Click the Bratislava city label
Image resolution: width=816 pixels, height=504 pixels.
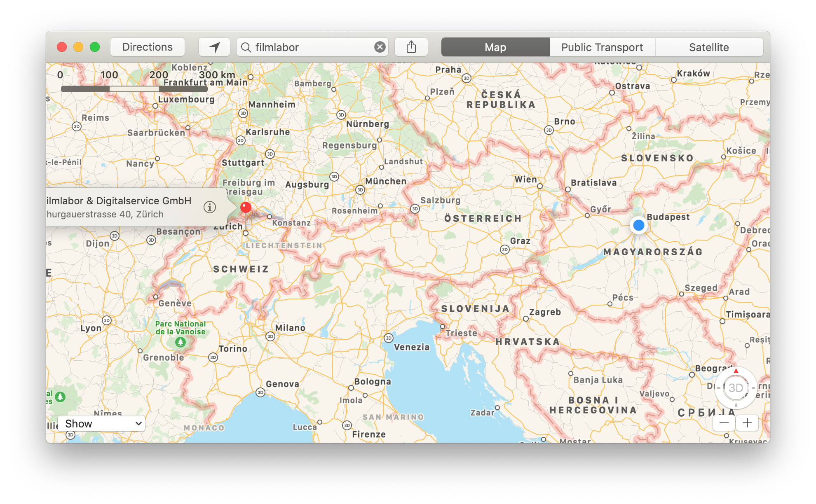point(594,183)
